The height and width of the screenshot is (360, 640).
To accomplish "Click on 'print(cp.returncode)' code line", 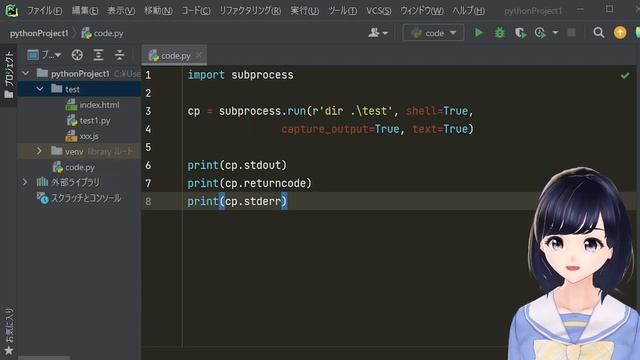I will [x=249, y=183].
